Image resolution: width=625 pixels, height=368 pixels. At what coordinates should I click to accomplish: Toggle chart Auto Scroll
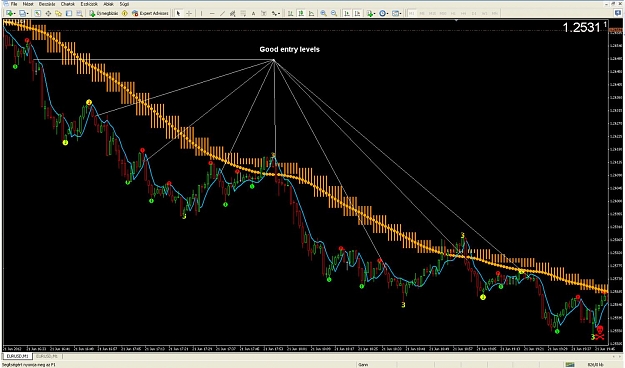click(x=347, y=13)
